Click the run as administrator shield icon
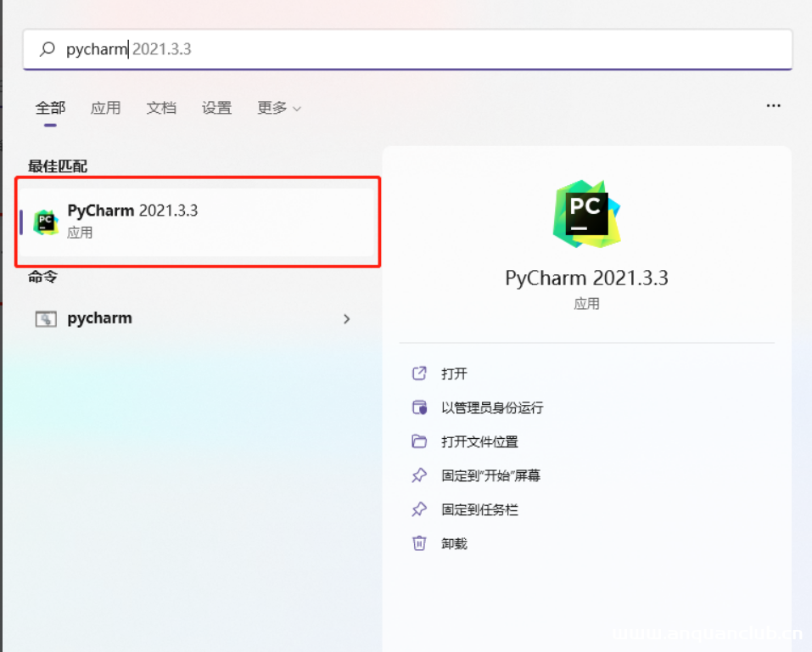 (420, 407)
